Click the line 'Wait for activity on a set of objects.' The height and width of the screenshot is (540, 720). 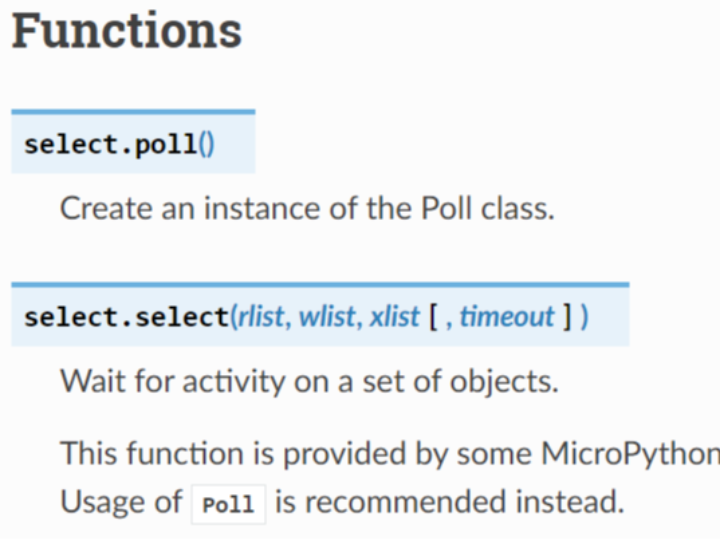309,381
